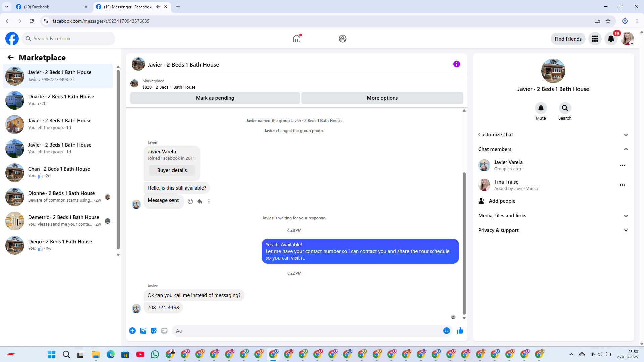This screenshot has height=362, width=644.
Task: Open Windows Start menu
Action: tap(52, 354)
